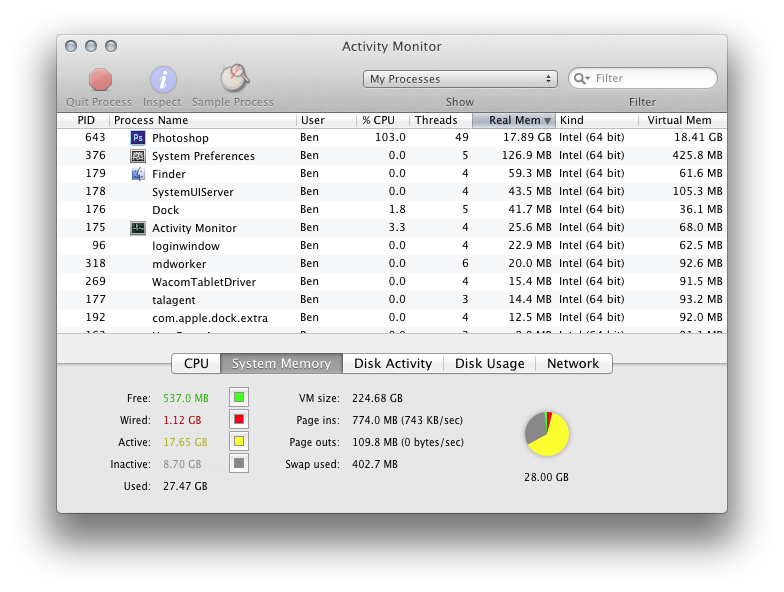
Task: Click the memory usage pie chart
Action: point(546,434)
